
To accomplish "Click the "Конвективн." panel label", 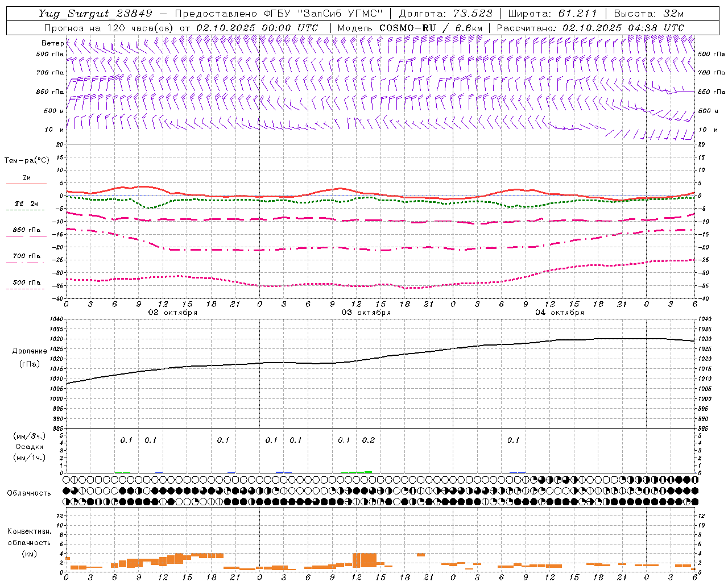I will pyautogui.click(x=29, y=531).
